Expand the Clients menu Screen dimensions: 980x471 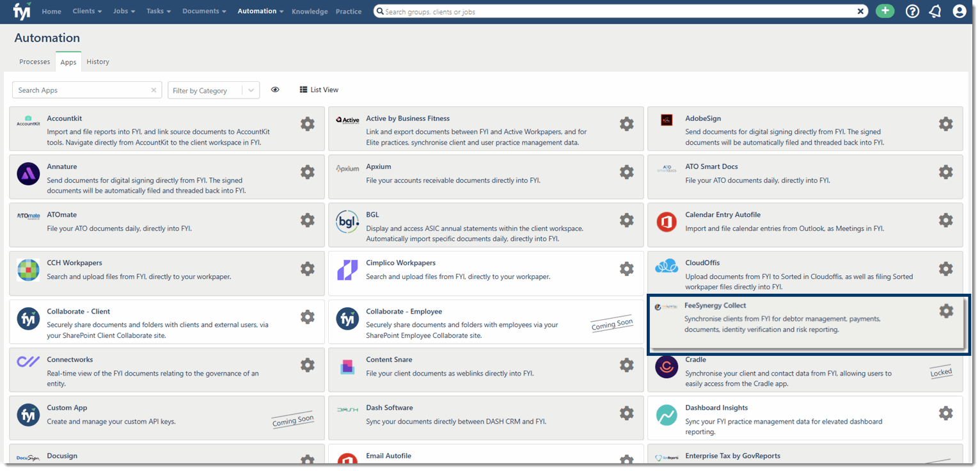[87, 11]
